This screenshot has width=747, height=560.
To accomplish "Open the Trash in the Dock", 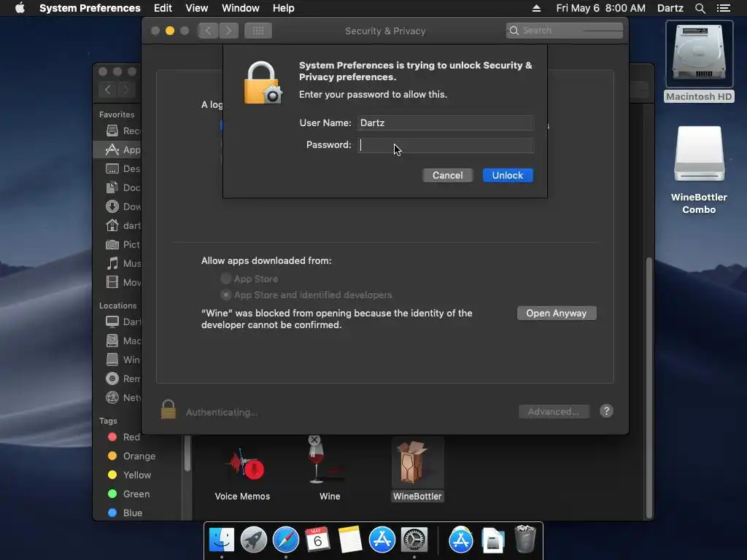I will coord(525,539).
